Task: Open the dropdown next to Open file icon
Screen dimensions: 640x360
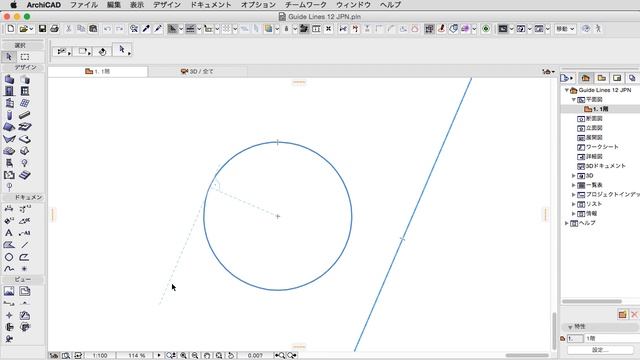Action: [31, 29]
